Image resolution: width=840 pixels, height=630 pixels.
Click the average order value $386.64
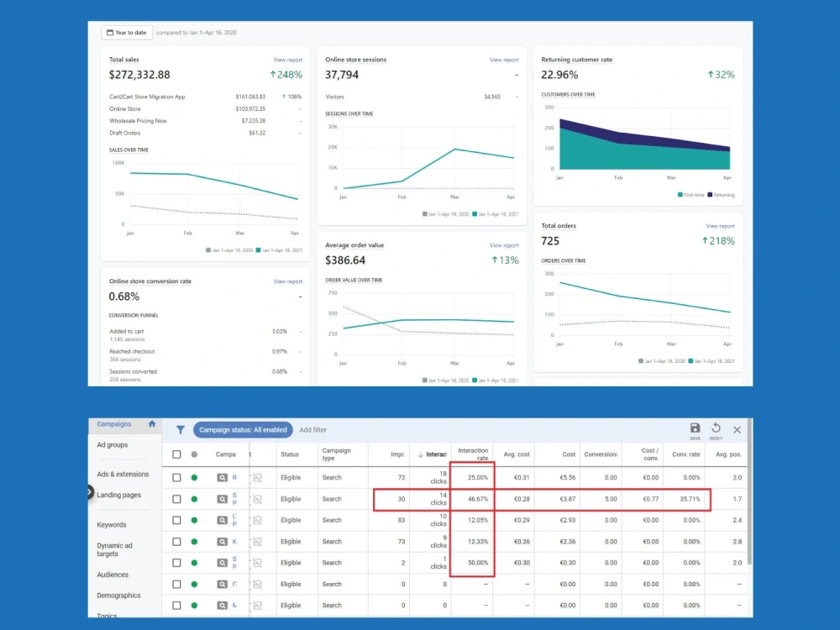pyautogui.click(x=345, y=260)
